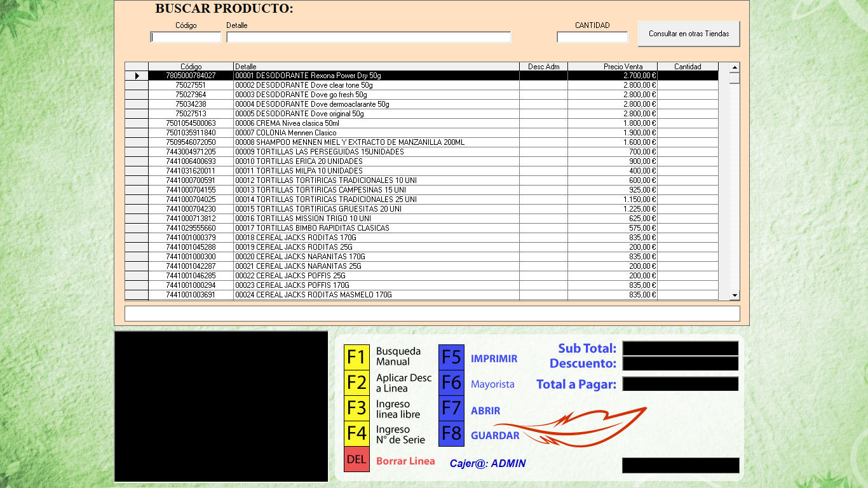Image resolution: width=868 pixels, height=488 pixels.
Task: Open Consultar en otras Tiendas
Action: tap(689, 34)
